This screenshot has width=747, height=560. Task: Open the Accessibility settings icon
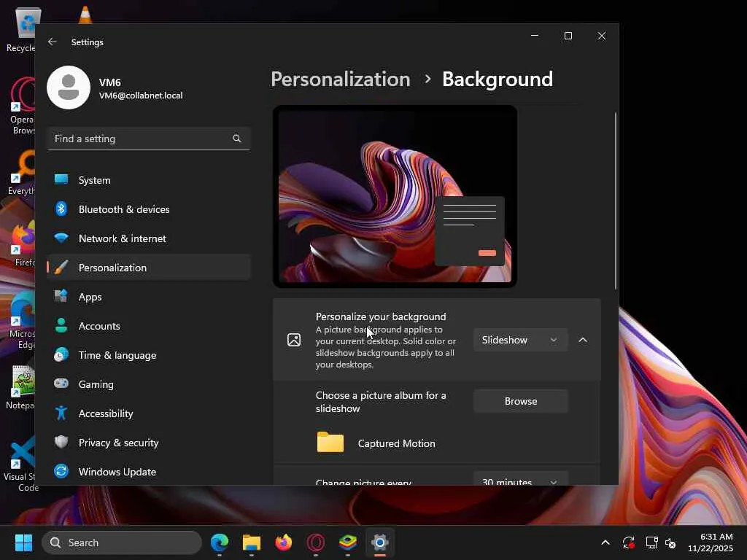[x=61, y=413]
